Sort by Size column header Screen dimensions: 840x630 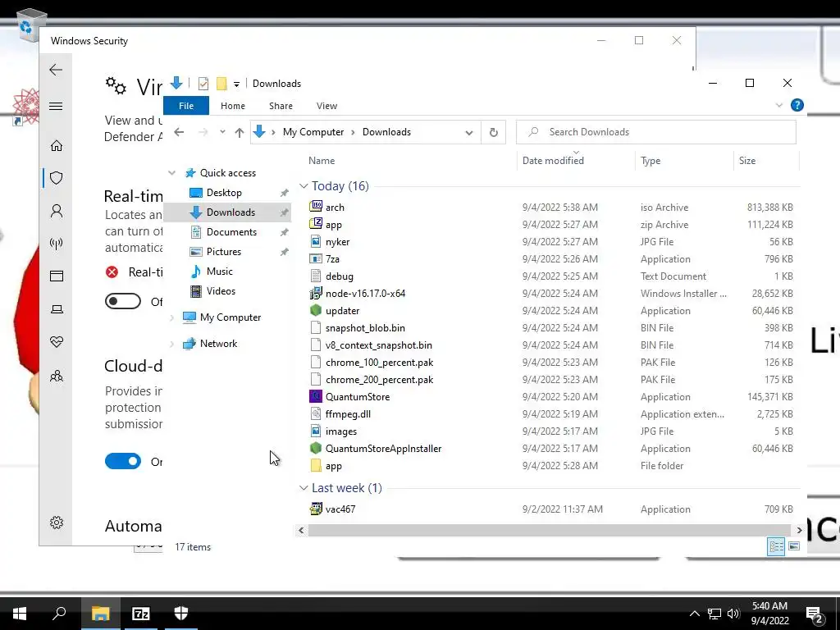[x=746, y=161]
